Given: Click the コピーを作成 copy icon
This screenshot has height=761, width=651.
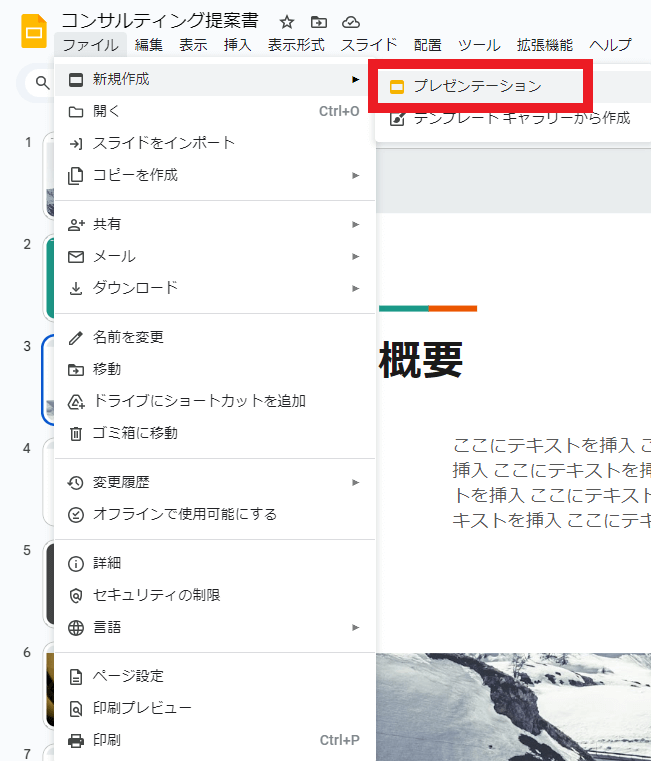Looking at the screenshot, I should pos(76,176).
